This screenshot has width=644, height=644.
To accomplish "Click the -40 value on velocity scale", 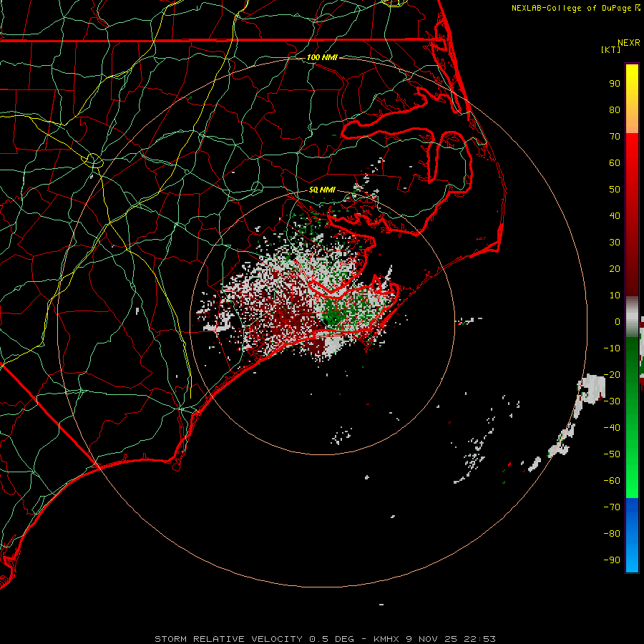I will pyautogui.click(x=612, y=428).
